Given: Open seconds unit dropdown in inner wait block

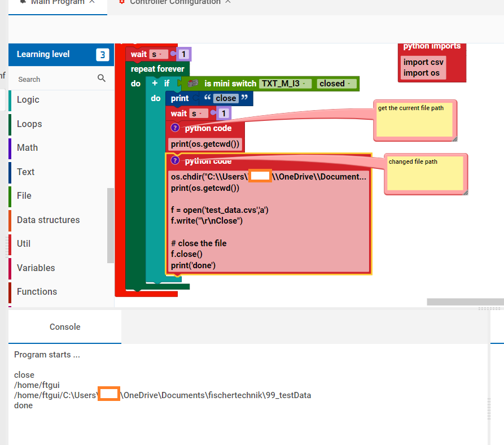Looking at the screenshot, I should pos(199,114).
